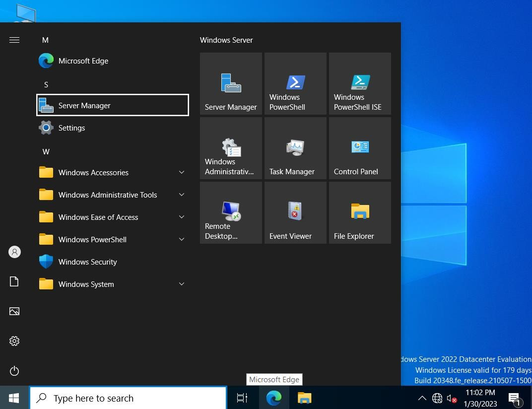Open the Settings gear in Start sidebar
Screen dimensions: 532x409
click(14, 341)
